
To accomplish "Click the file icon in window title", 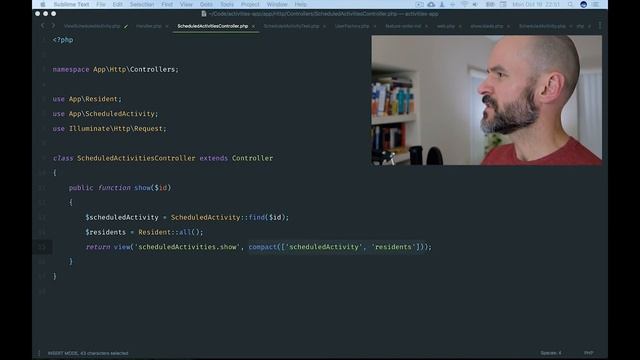I will (x=204, y=14).
